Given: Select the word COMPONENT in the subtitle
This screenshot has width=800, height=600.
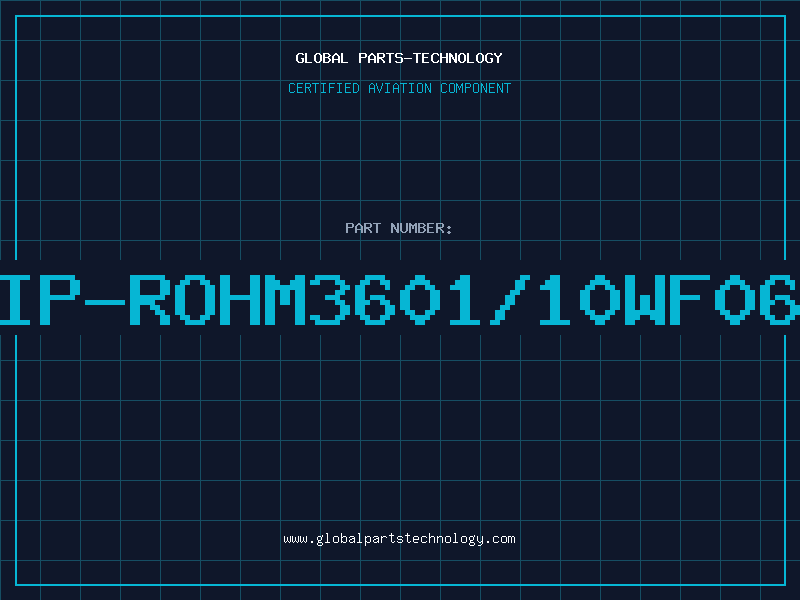Looking at the screenshot, I should pos(475,88).
